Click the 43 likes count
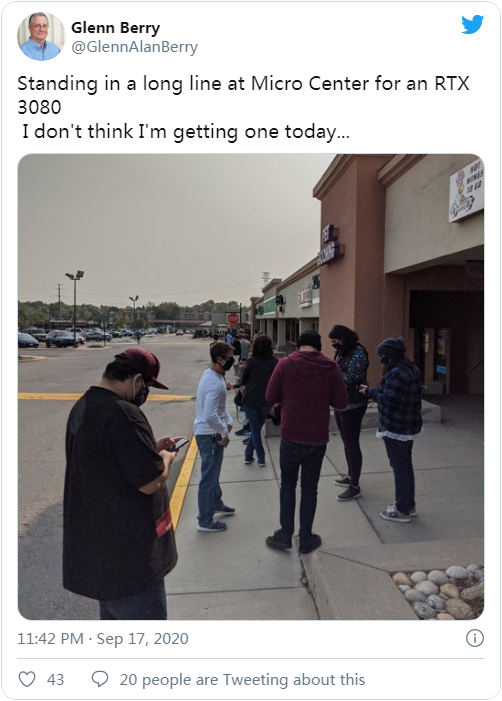The image size is (502, 701). pyautogui.click(x=55, y=680)
